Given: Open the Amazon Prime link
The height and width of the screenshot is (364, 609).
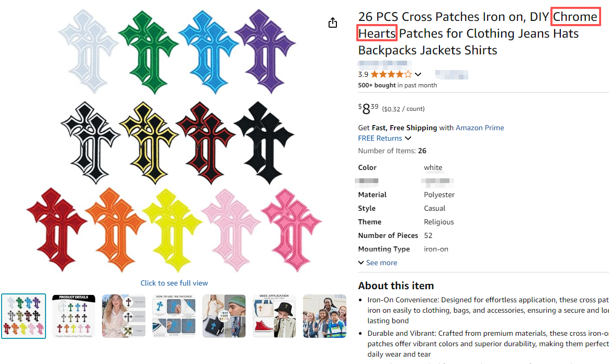Looking at the screenshot, I should (480, 128).
